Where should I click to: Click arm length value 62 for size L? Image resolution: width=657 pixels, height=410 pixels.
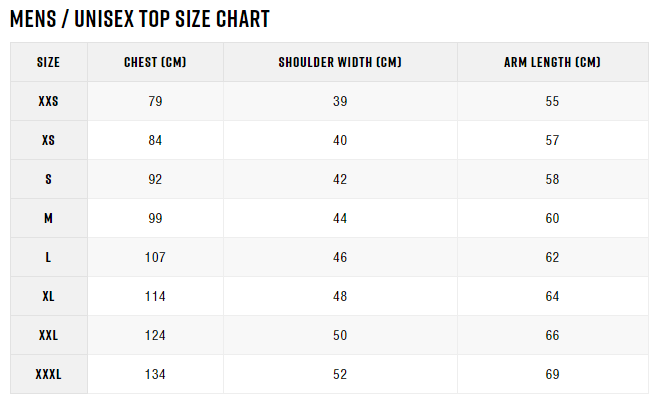click(552, 257)
